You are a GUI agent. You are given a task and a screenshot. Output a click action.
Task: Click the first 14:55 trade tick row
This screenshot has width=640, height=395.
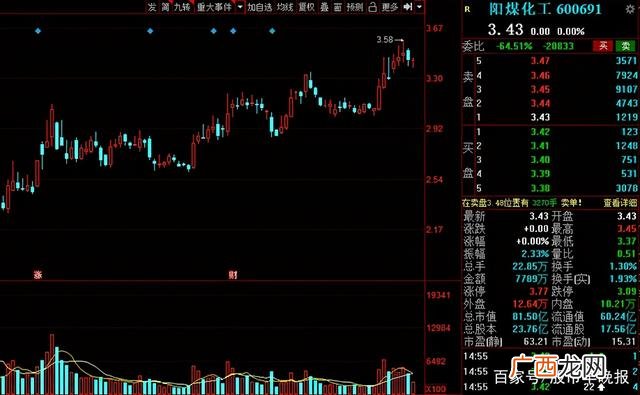[551, 357]
